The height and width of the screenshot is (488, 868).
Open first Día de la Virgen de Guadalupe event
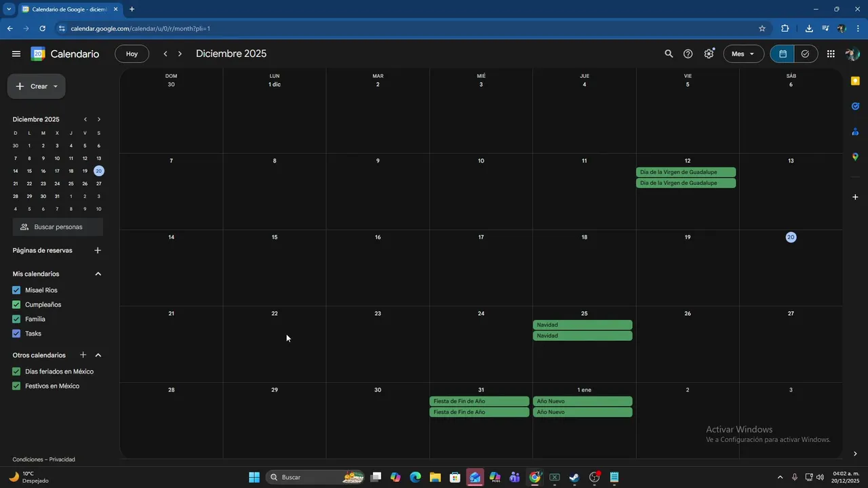[x=686, y=172]
